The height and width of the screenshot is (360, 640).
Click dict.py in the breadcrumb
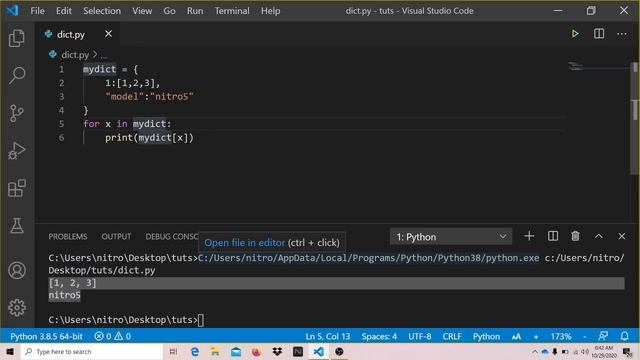[75, 55]
